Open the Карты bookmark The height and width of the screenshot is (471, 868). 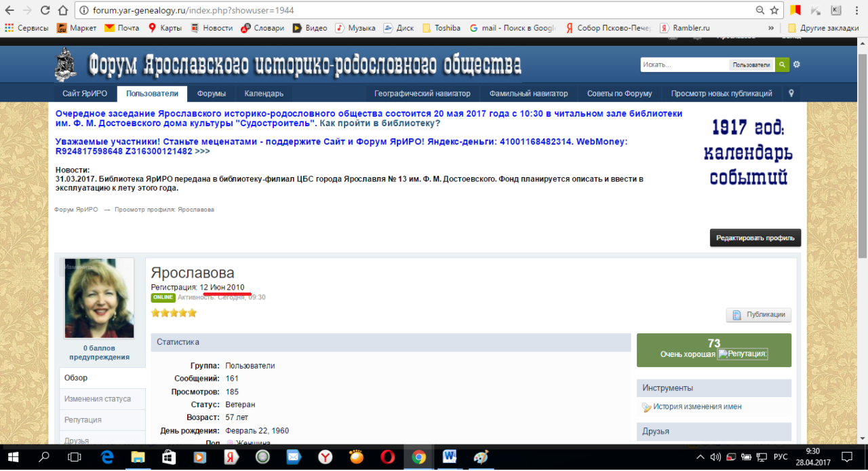[x=165, y=28]
